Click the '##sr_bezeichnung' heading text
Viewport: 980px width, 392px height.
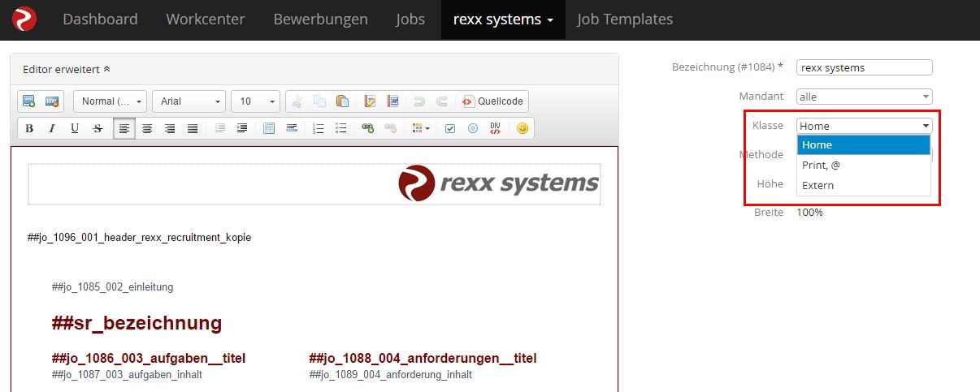137,323
